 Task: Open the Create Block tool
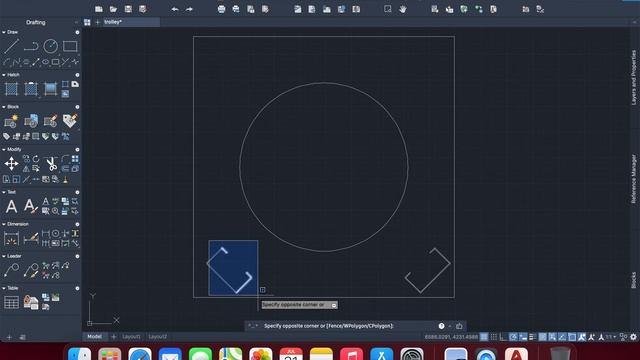point(11,121)
